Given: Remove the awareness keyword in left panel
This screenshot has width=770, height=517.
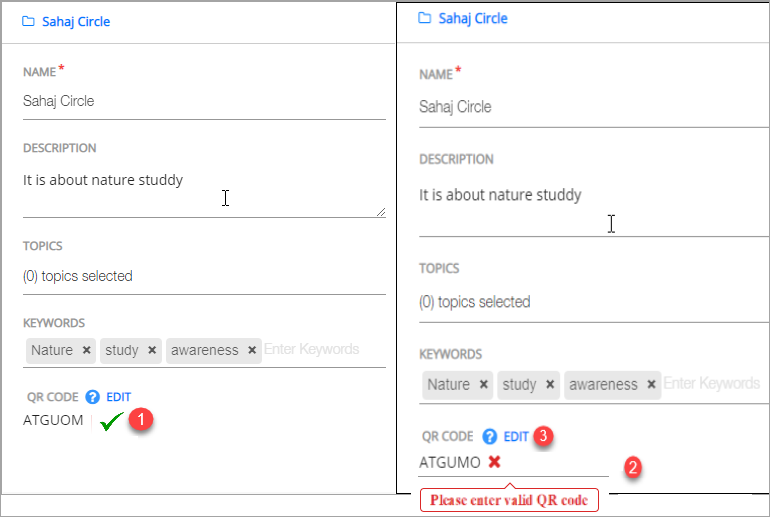Looking at the screenshot, I should [x=252, y=351].
